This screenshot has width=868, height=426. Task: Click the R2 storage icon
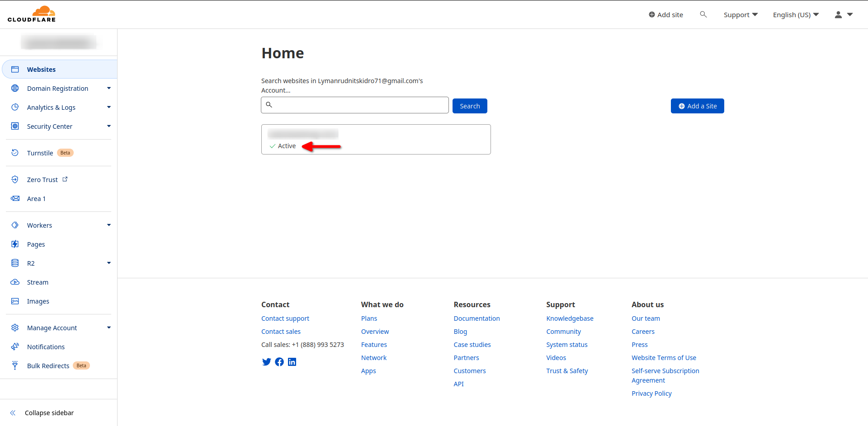pos(15,263)
